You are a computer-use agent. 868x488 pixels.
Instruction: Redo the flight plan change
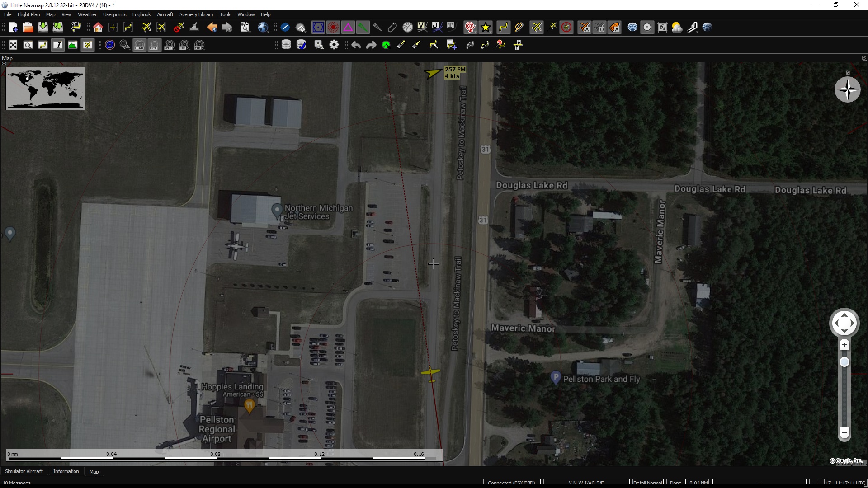(x=371, y=45)
